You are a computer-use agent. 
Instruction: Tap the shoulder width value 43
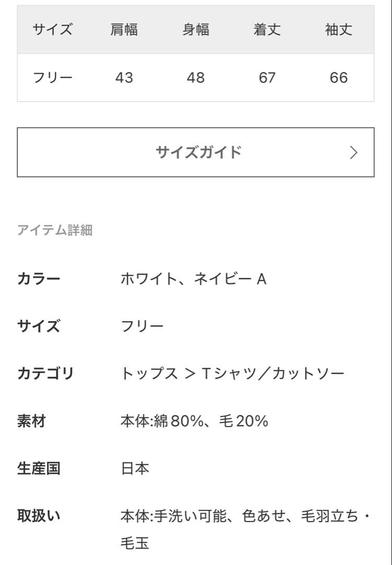point(124,77)
